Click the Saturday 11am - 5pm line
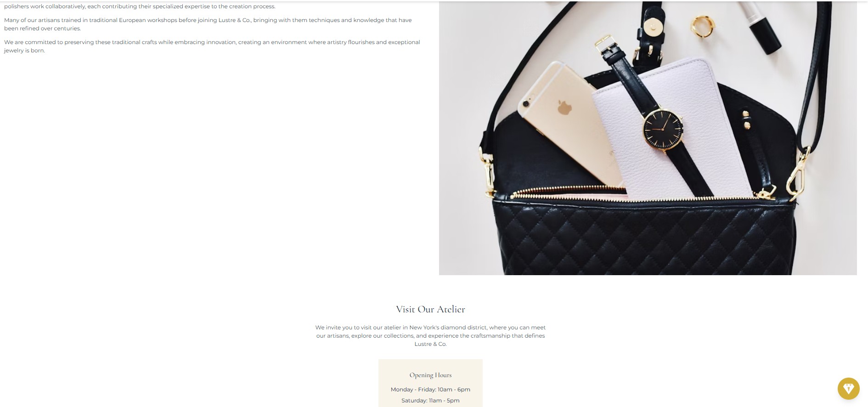The image size is (868, 407). [x=430, y=401]
